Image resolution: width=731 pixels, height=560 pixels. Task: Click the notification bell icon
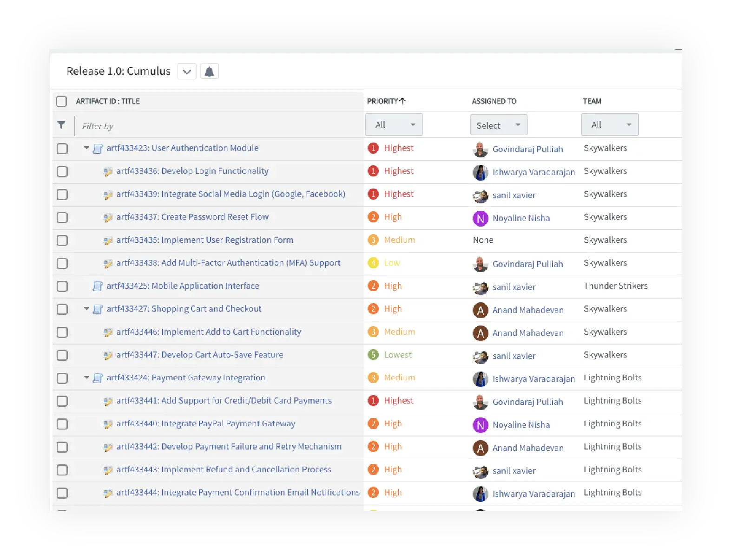[209, 72]
